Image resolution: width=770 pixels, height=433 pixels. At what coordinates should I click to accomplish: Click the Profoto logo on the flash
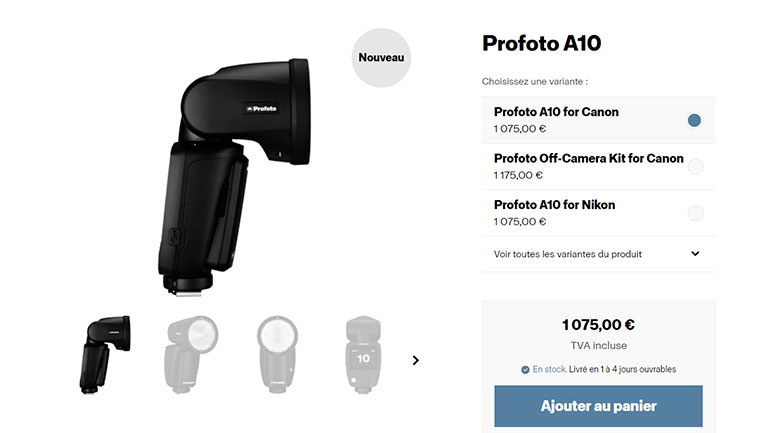point(261,108)
